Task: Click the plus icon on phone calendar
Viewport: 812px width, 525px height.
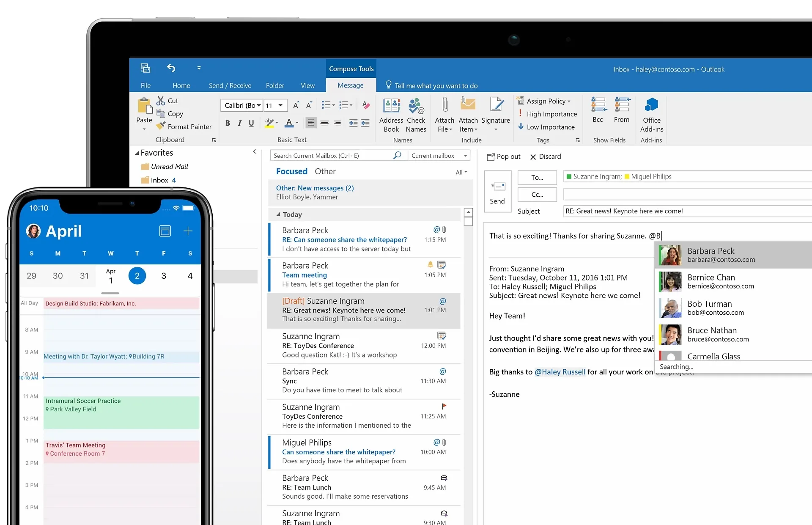Action: coord(188,231)
